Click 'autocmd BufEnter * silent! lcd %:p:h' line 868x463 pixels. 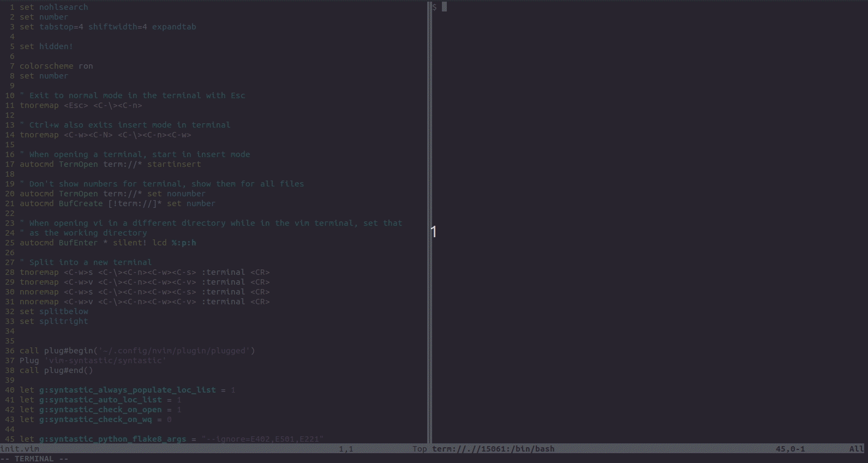[x=107, y=243]
